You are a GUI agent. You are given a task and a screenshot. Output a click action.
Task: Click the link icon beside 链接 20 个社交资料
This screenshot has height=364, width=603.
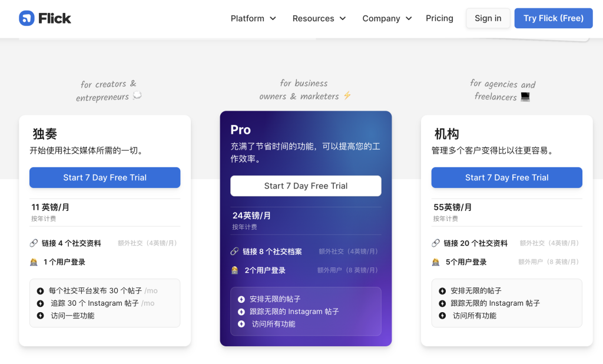pos(436,243)
